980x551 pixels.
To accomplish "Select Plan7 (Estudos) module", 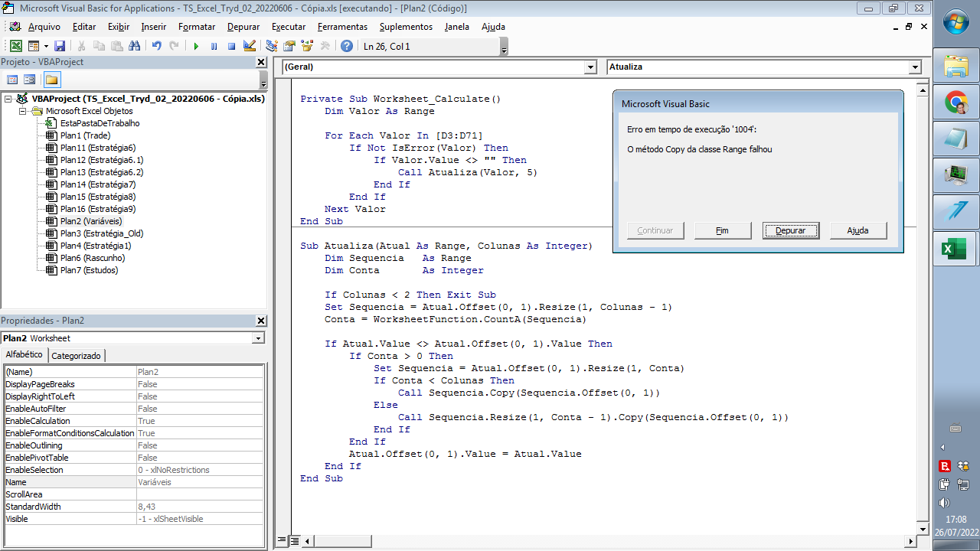I will pyautogui.click(x=89, y=270).
